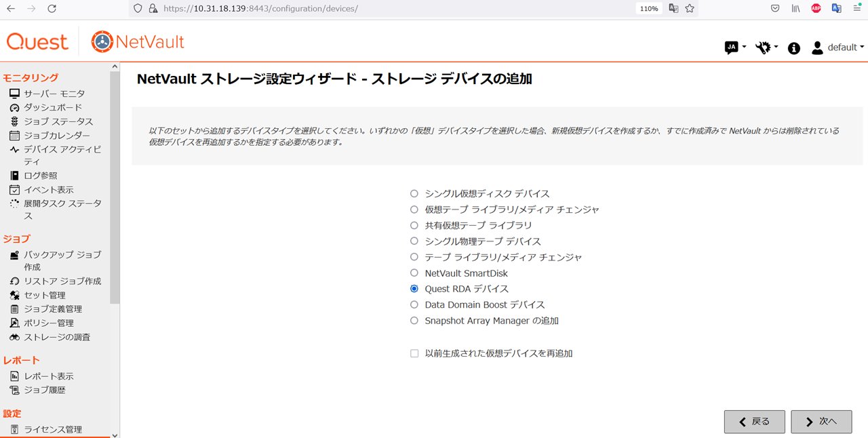This screenshot has width=868, height=438.
Task: Select 共有仮想テープ ライブラリ radio option
Action: pos(414,225)
